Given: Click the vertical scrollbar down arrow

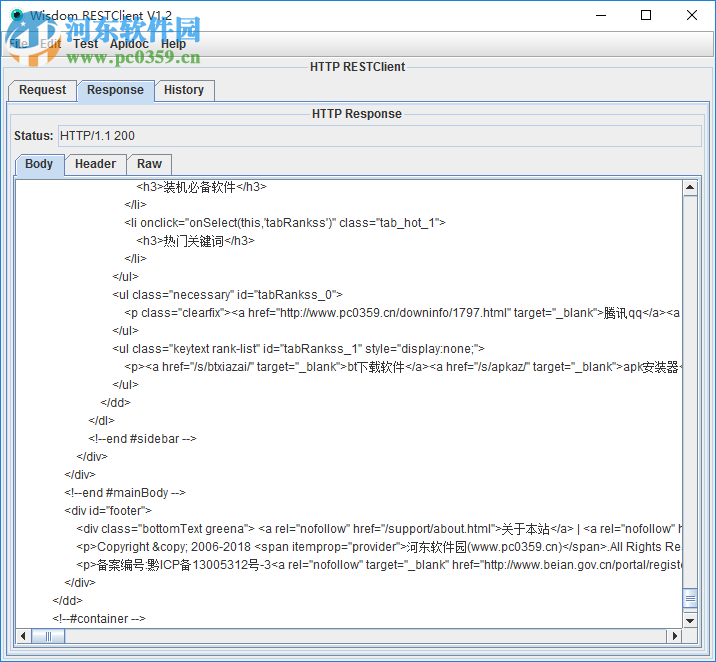Looking at the screenshot, I should (x=690, y=620).
